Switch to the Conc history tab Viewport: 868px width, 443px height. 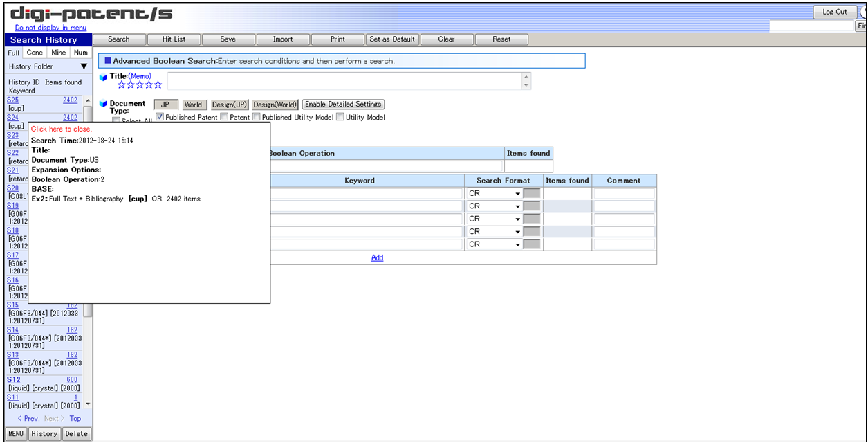coord(35,53)
